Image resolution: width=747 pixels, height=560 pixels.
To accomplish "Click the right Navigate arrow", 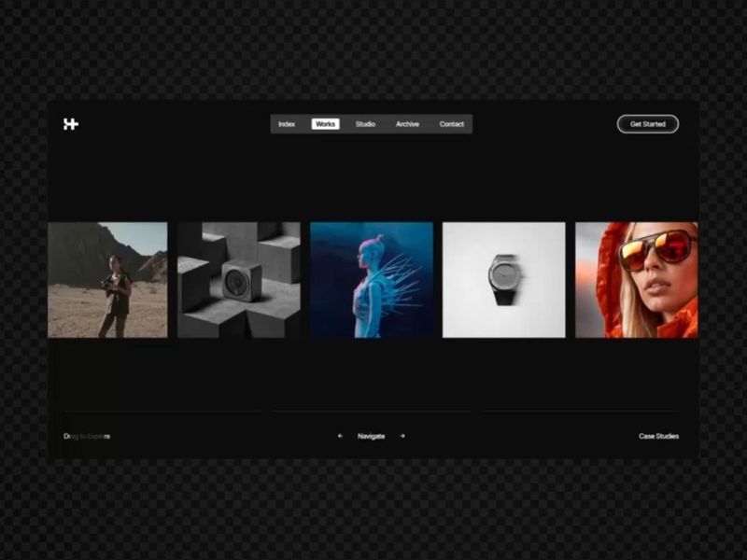I will [x=402, y=436].
